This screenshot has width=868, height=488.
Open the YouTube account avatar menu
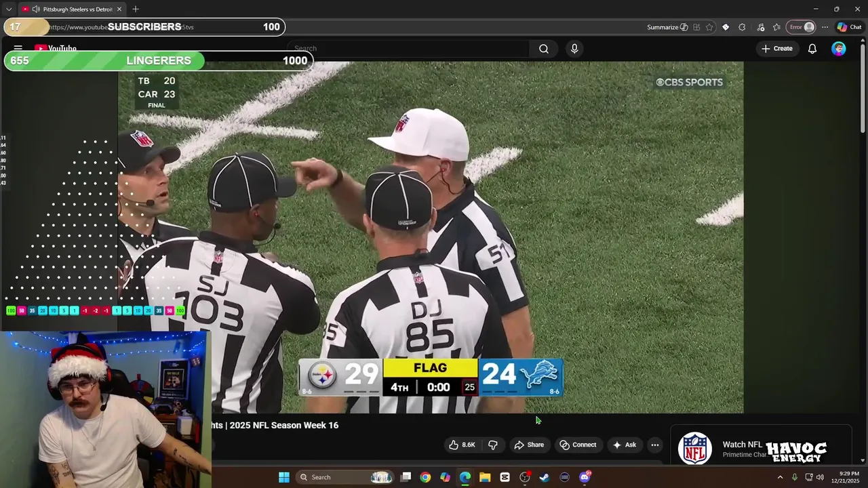click(x=839, y=49)
